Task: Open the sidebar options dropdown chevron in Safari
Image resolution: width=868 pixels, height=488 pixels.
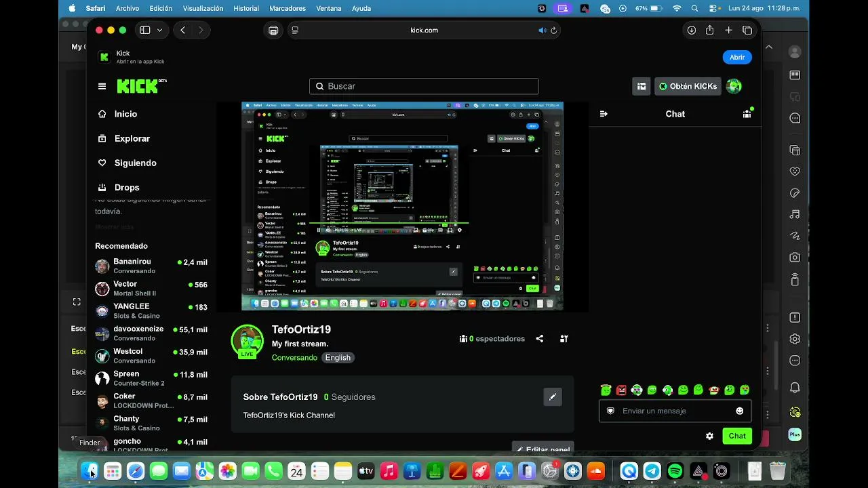Action: [x=160, y=30]
